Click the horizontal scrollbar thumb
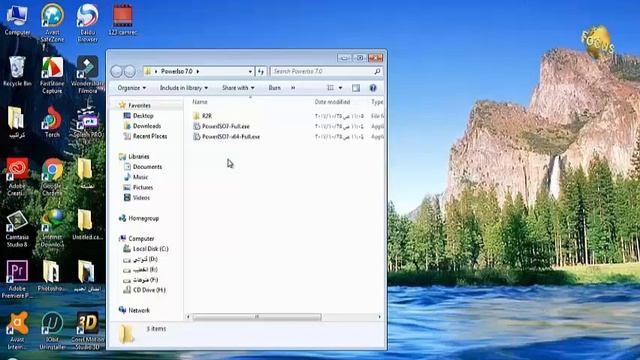The width and height of the screenshot is (640, 360). pos(257,317)
